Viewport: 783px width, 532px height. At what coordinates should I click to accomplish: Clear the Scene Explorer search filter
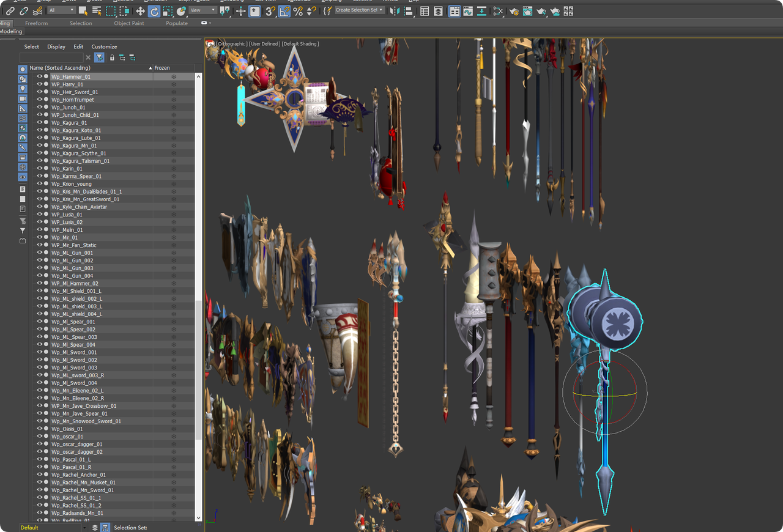click(88, 57)
